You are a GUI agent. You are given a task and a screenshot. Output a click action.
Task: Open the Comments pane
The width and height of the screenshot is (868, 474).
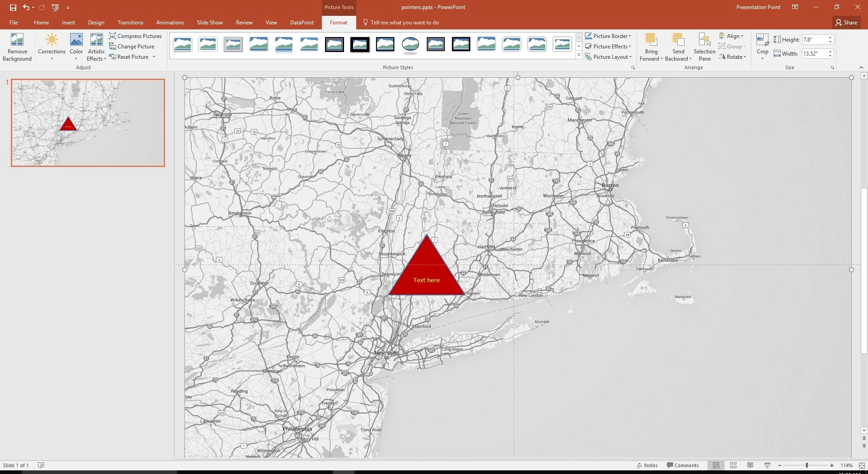click(683, 465)
